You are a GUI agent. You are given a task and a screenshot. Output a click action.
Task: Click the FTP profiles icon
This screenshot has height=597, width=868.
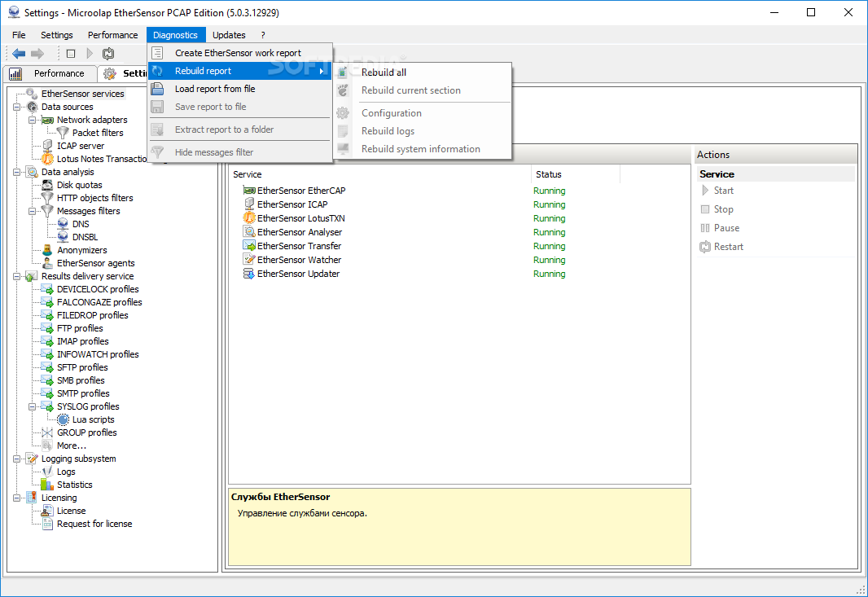click(x=47, y=328)
